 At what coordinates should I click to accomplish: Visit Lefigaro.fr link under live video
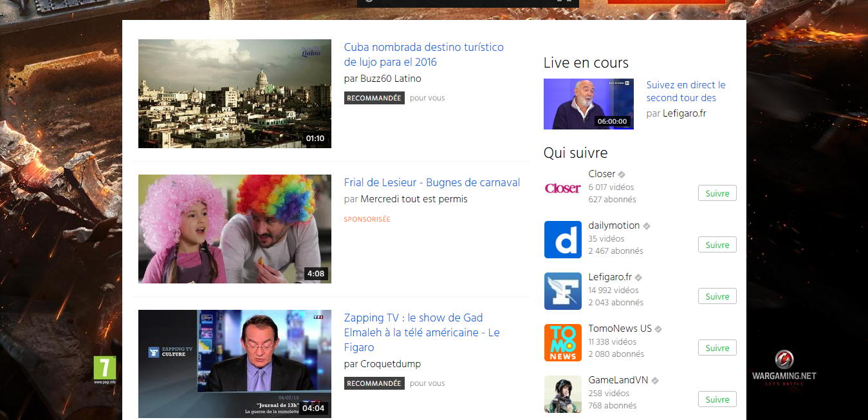click(x=685, y=113)
